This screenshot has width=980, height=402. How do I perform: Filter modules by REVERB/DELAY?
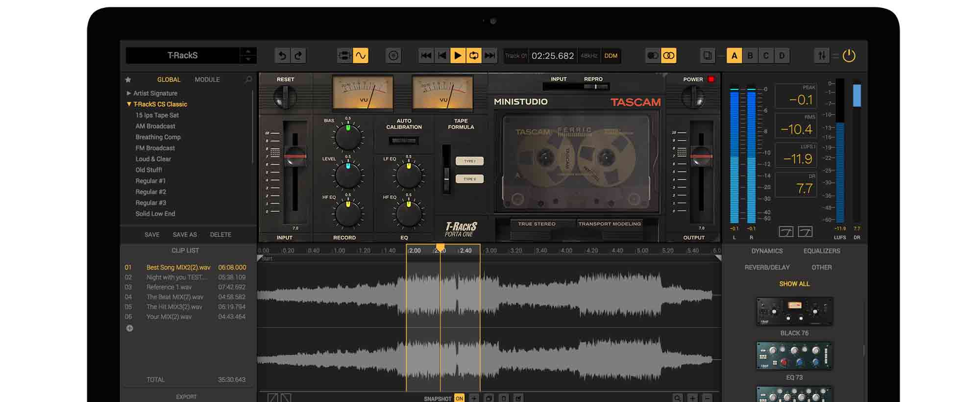click(767, 268)
